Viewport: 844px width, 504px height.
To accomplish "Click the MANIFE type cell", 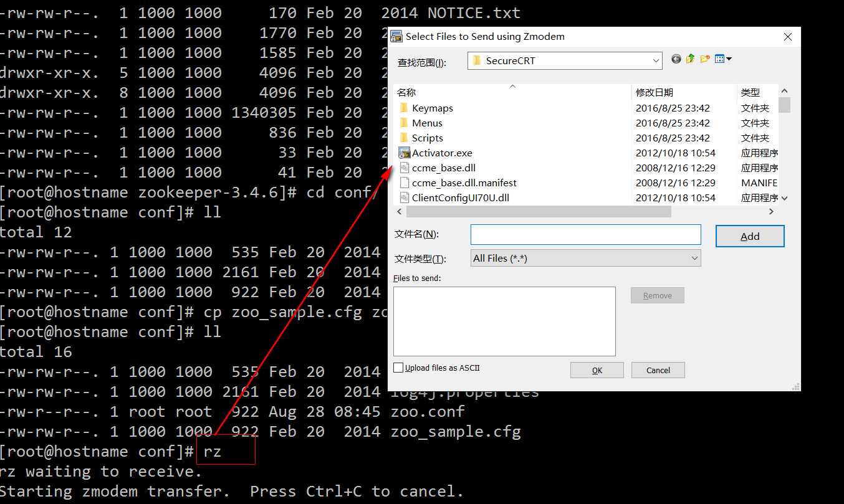I will (x=759, y=183).
